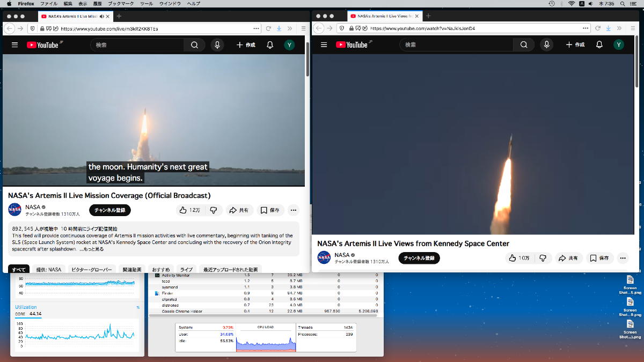Open the 編集 menu in menu bar

pos(68,4)
